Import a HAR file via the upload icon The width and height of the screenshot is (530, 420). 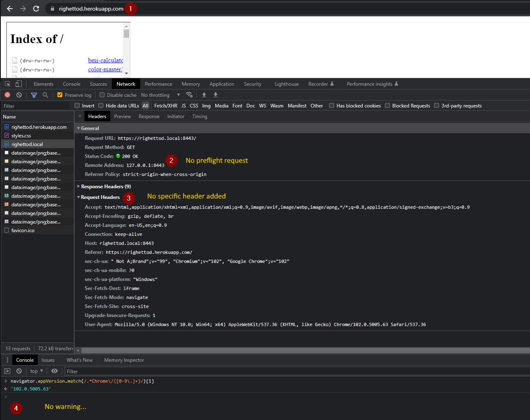coord(204,95)
